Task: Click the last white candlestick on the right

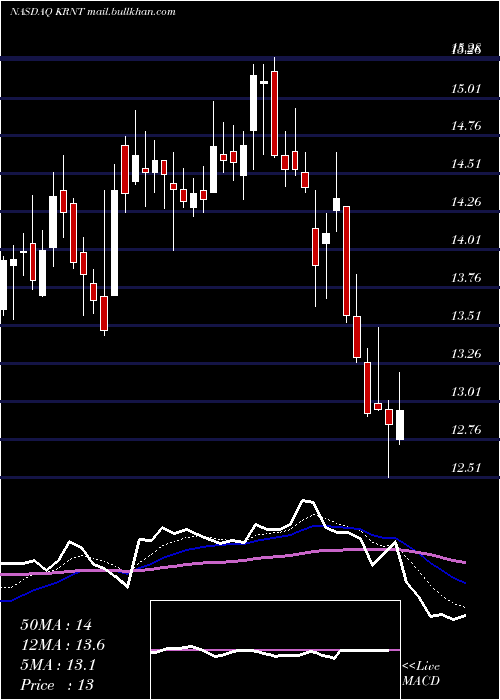Action: [400, 425]
